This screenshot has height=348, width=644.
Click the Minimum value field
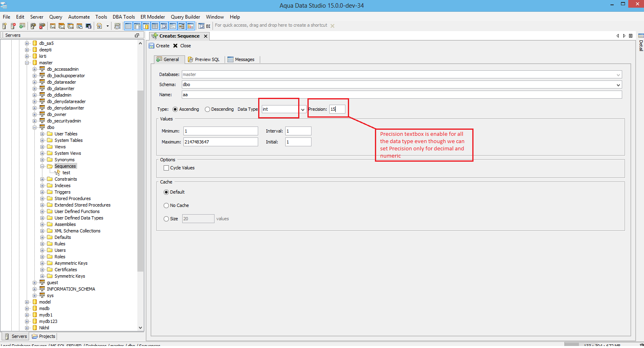coord(221,131)
